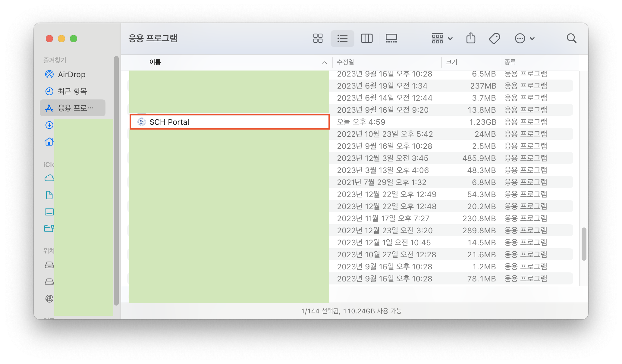
Task: Open the more actions ellipsis menu
Action: coord(524,38)
